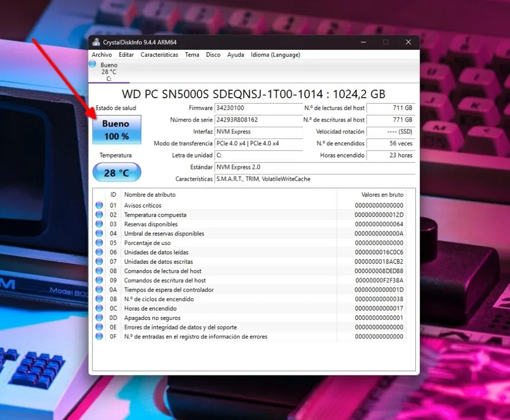Click the Horas encendido value 23 horas
This screenshot has width=510, height=420.
(391, 155)
